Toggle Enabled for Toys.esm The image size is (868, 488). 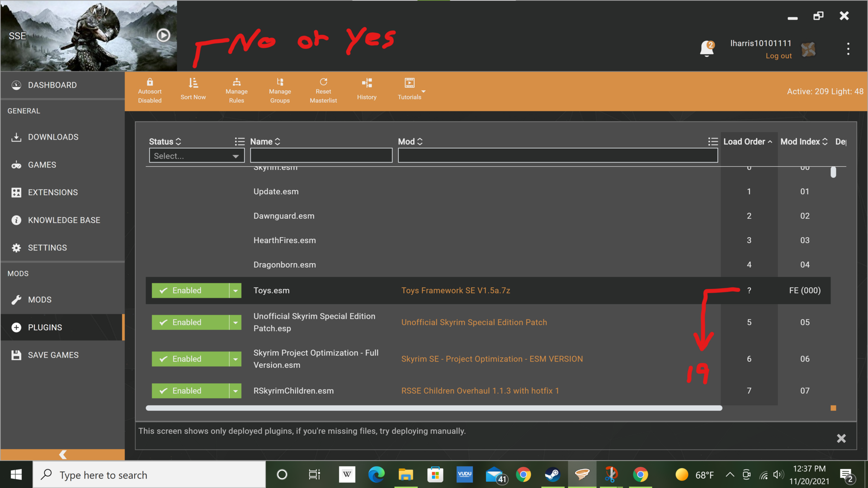point(190,291)
